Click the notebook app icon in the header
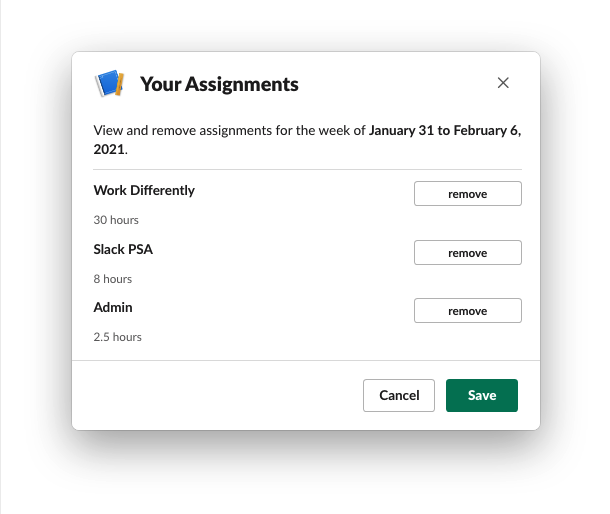Image resolution: width=610 pixels, height=514 pixels. 109,84
